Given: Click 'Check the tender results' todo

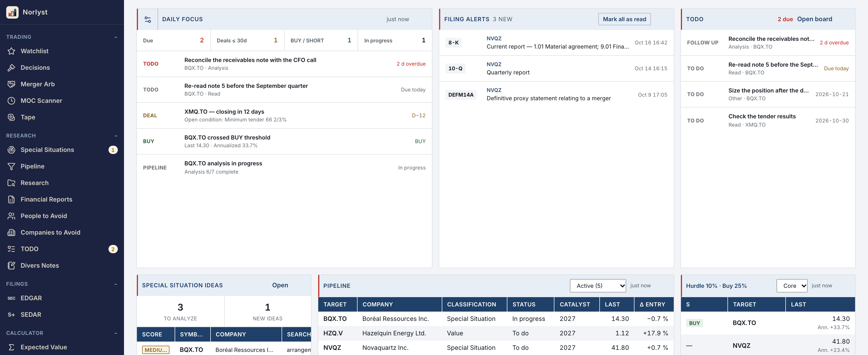Looking at the screenshot, I should (x=768, y=120).
